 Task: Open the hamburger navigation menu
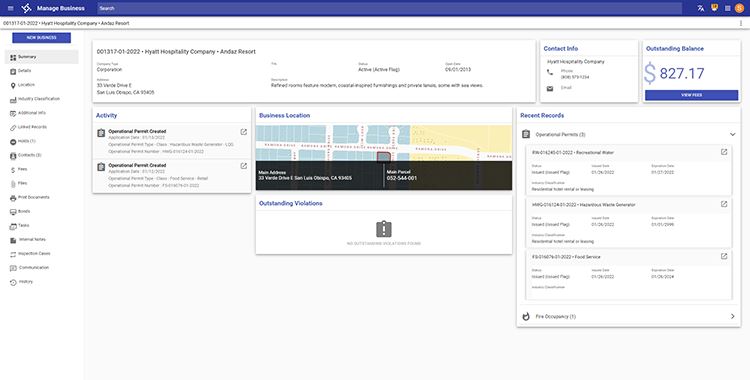pos(11,8)
